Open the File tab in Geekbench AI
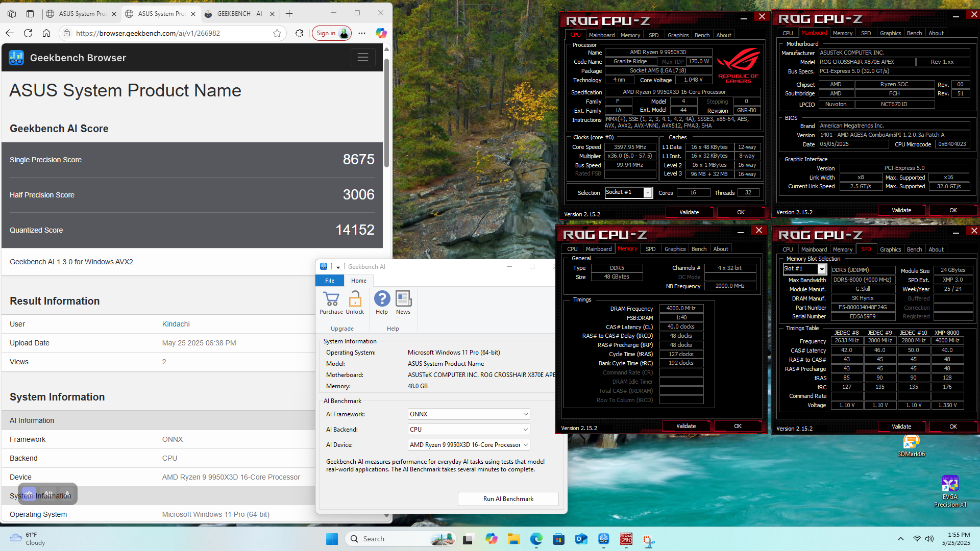 pyautogui.click(x=330, y=281)
